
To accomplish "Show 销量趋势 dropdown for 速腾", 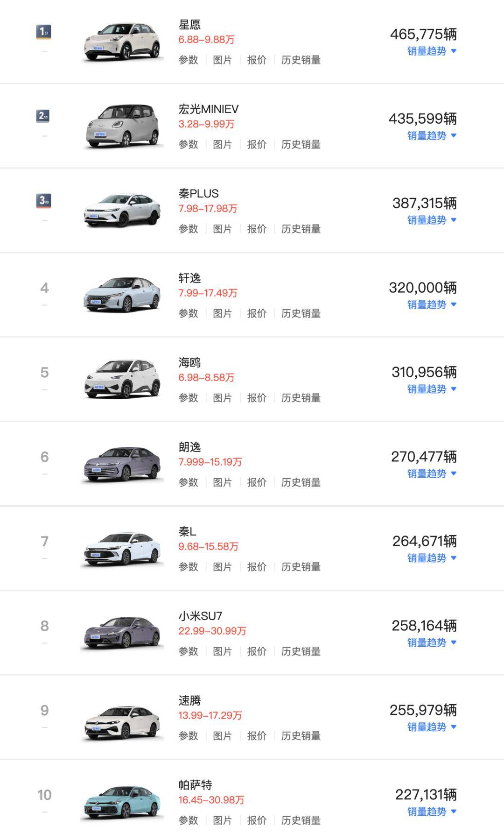I will (x=432, y=727).
